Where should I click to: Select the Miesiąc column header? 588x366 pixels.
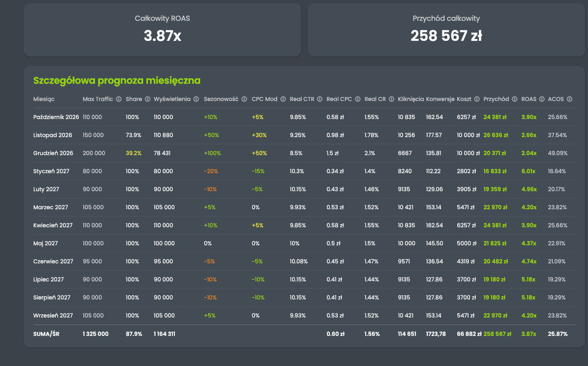pos(44,99)
